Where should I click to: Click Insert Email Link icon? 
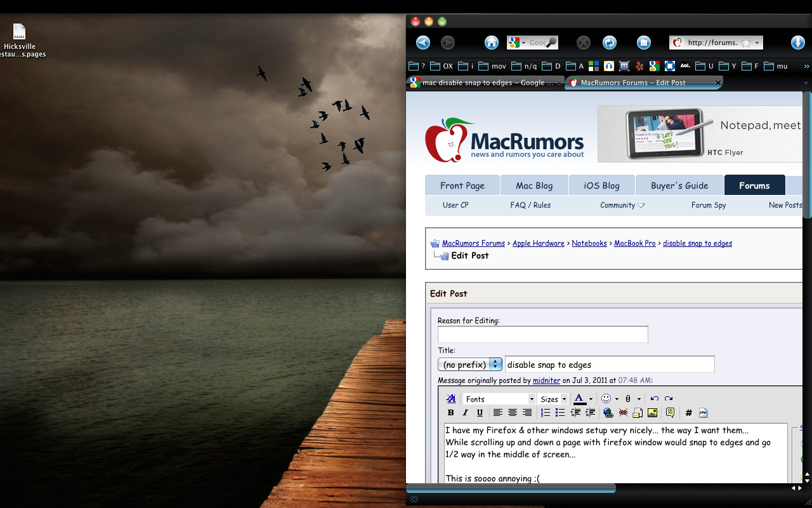638,413
